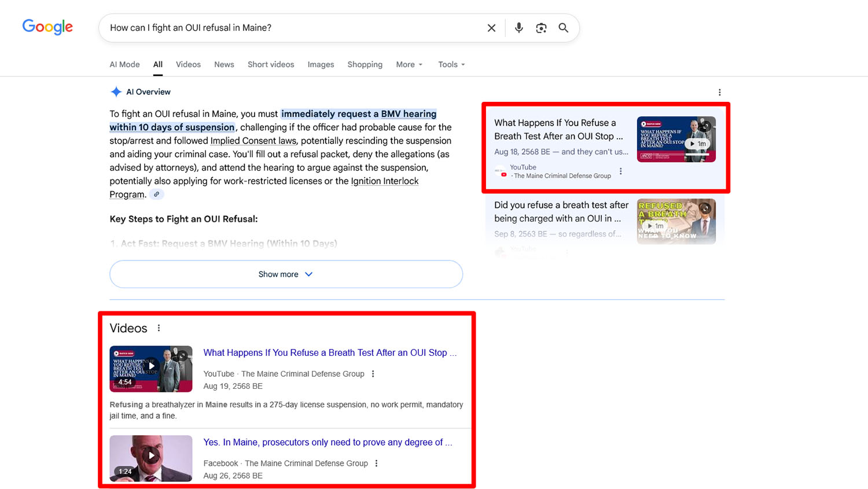Image resolution: width=868 pixels, height=489 pixels.
Task: Open the Tools dropdown
Action: 451,65
